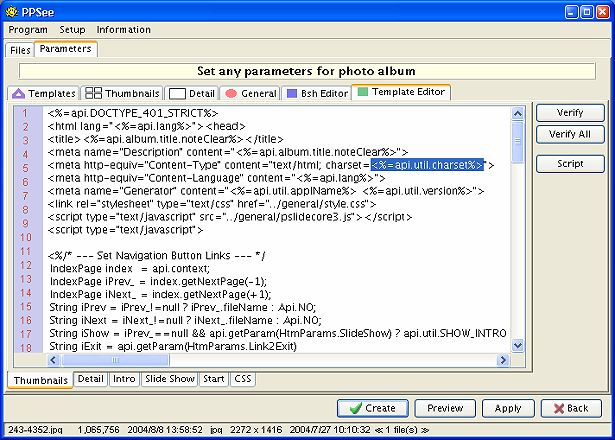Open the Information menu

124,30
